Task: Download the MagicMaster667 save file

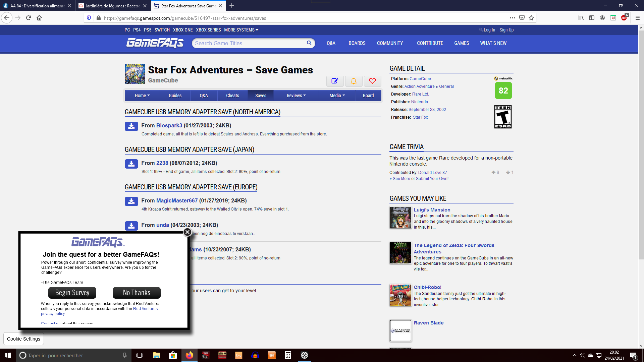Action: coord(131,201)
